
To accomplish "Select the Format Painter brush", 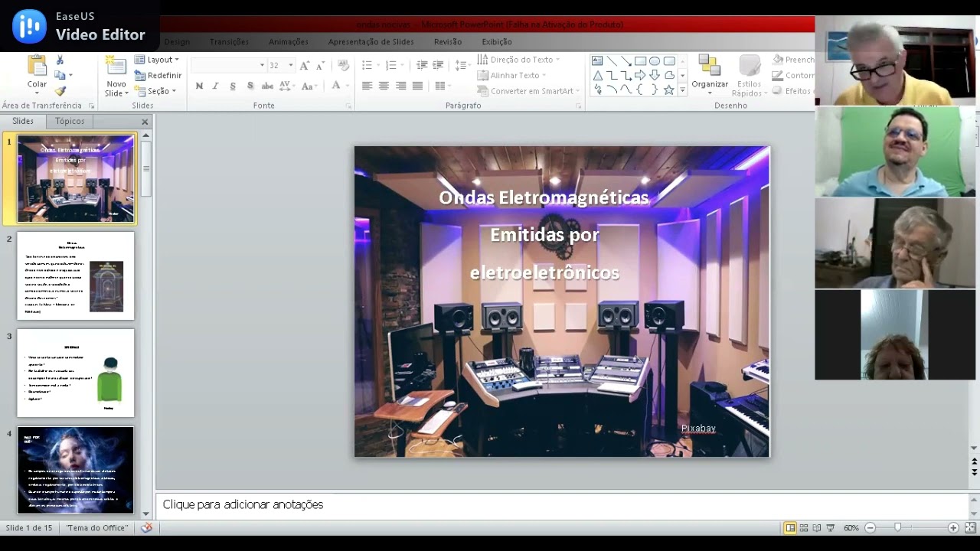I will [60, 91].
